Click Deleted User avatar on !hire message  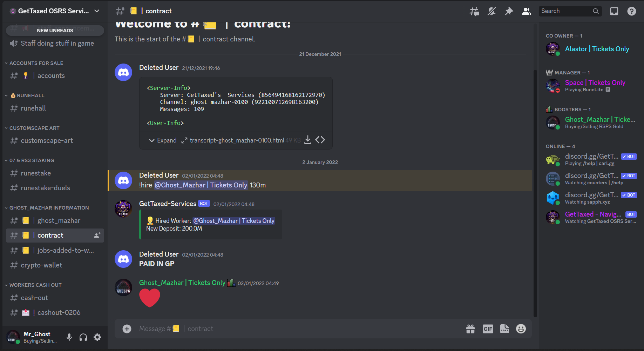pyautogui.click(x=123, y=180)
